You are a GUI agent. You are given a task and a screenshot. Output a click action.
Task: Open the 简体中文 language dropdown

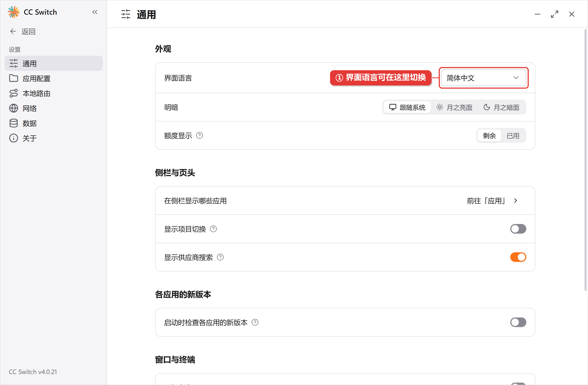(483, 78)
